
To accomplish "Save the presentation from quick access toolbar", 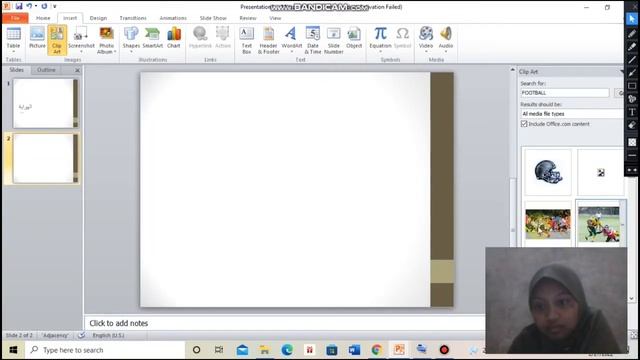I will [19, 6].
